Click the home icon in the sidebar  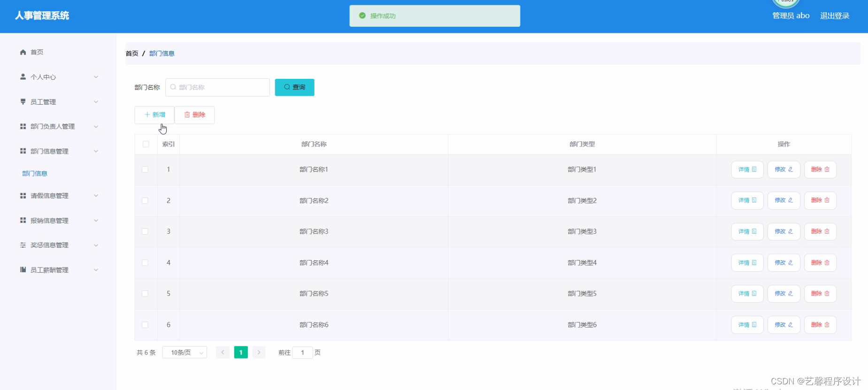click(x=23, y=52)
